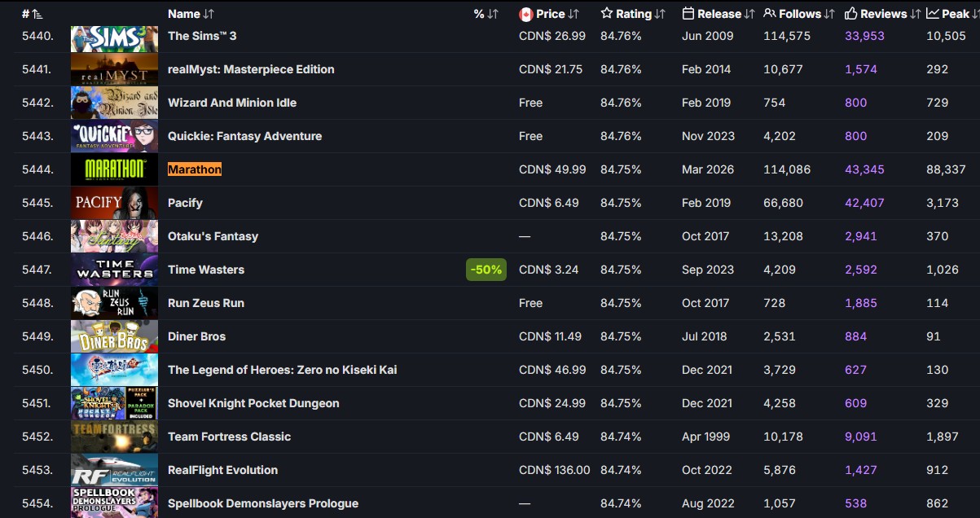Click the chart icon in Peak header
The image size is (980, 518).
point(933,14)
